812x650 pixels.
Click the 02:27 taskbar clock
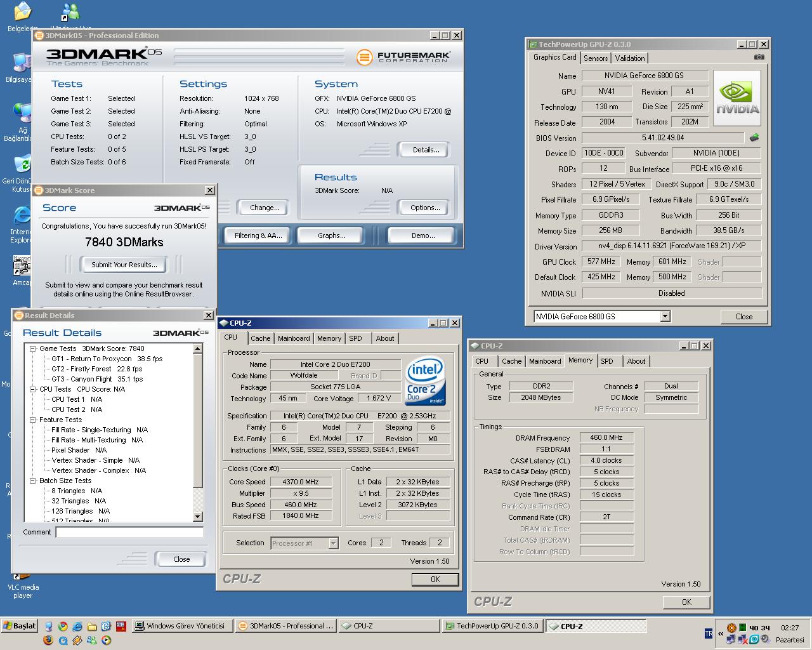coord(790,628)
